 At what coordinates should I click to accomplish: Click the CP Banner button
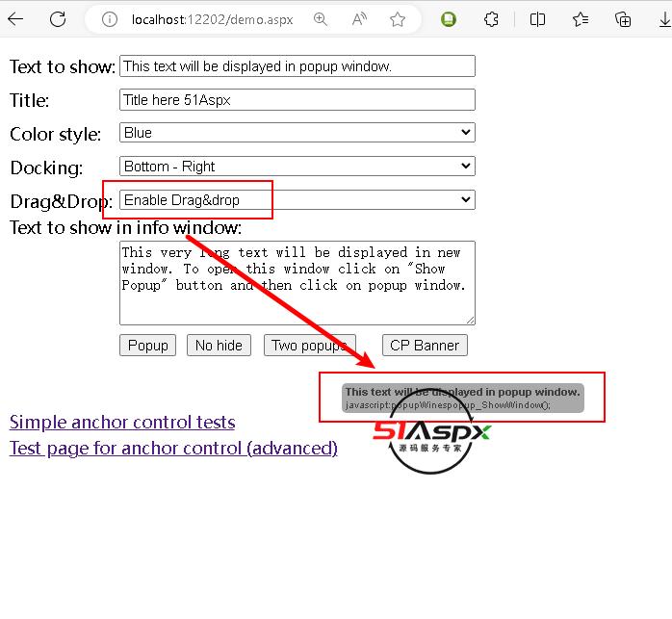pos(425,345)
